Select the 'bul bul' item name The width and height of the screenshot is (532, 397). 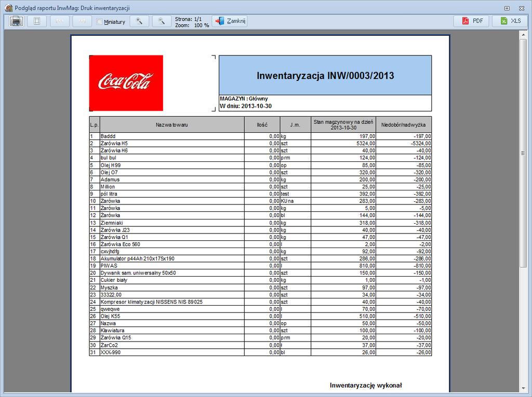pyautogui.click(x=108, y=158)
